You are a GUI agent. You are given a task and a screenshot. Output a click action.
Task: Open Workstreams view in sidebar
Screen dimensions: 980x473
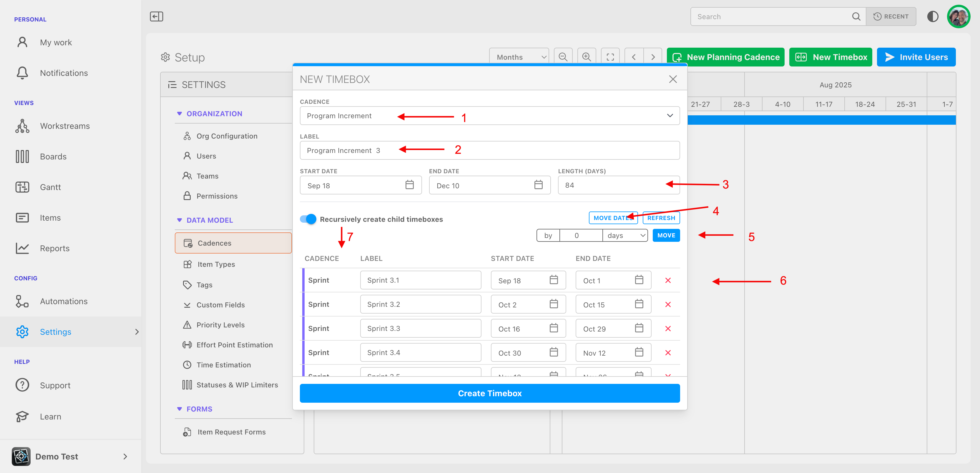tap(65, 126)
